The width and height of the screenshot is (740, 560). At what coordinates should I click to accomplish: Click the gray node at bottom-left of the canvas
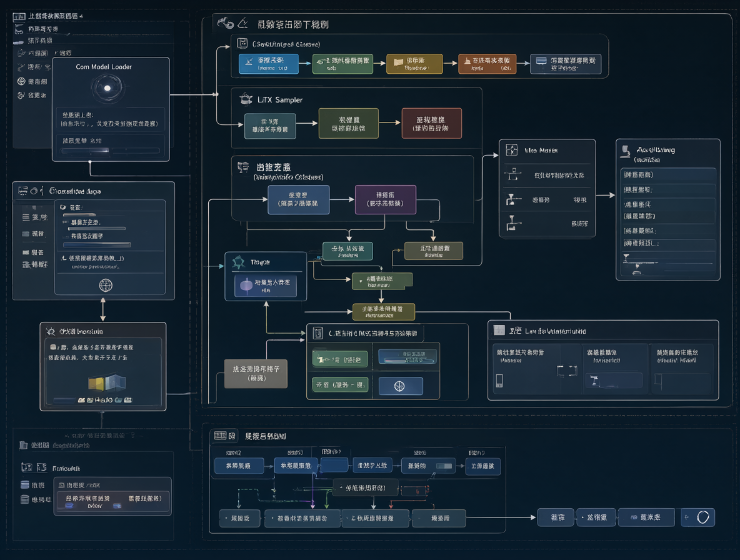click(x=256, y=374)
